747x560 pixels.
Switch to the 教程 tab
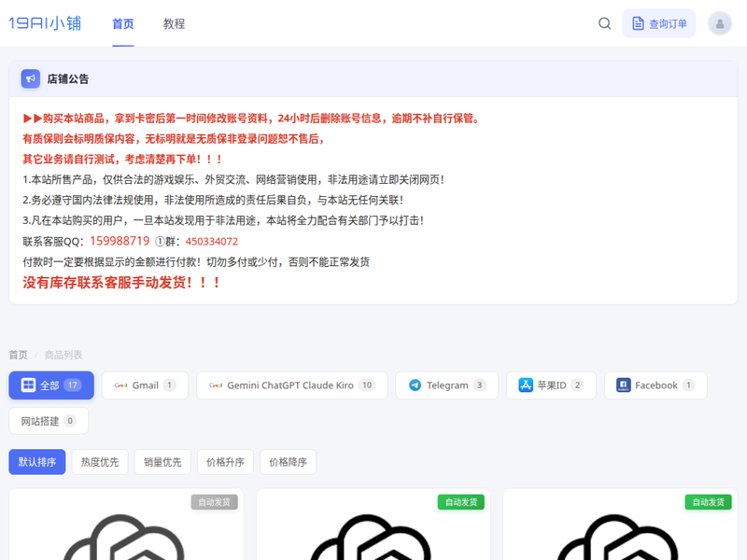pyautogui.click(x=174, y=24)
